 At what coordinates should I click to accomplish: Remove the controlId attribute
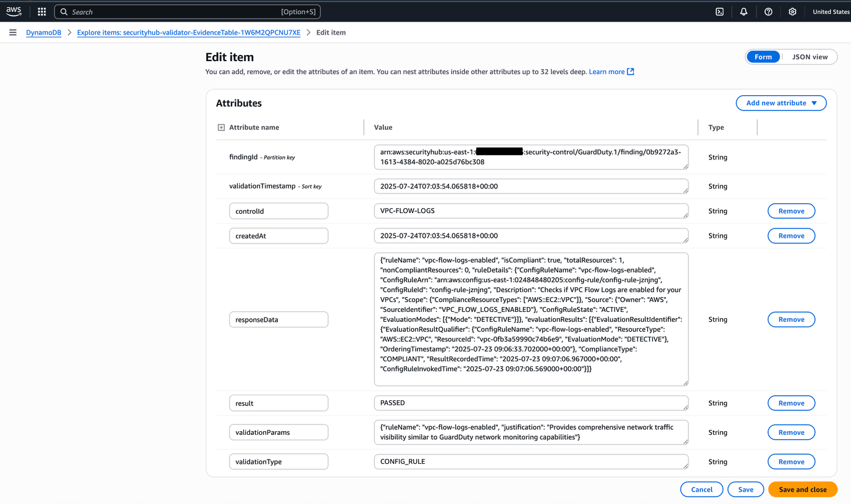[x=791, y=211]
